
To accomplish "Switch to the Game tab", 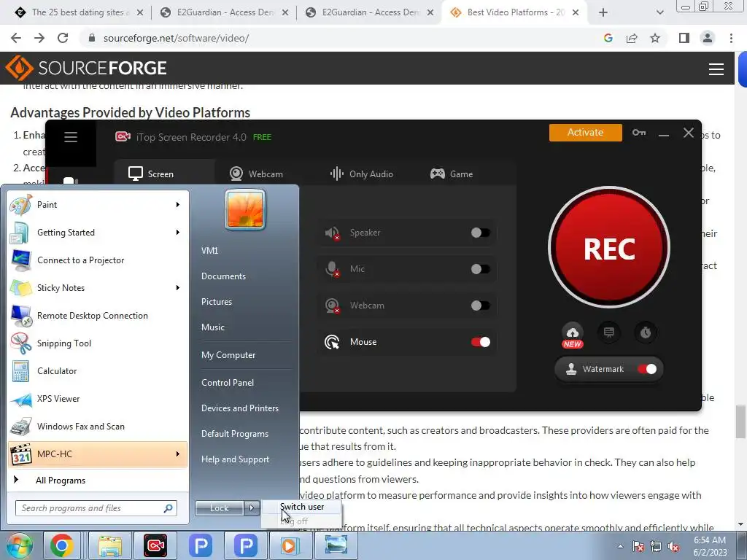I will [452, 174].
